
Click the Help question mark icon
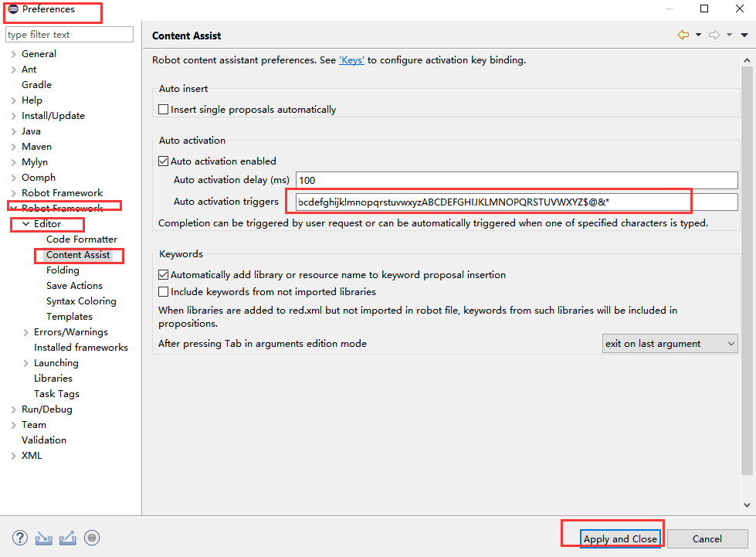20,538
